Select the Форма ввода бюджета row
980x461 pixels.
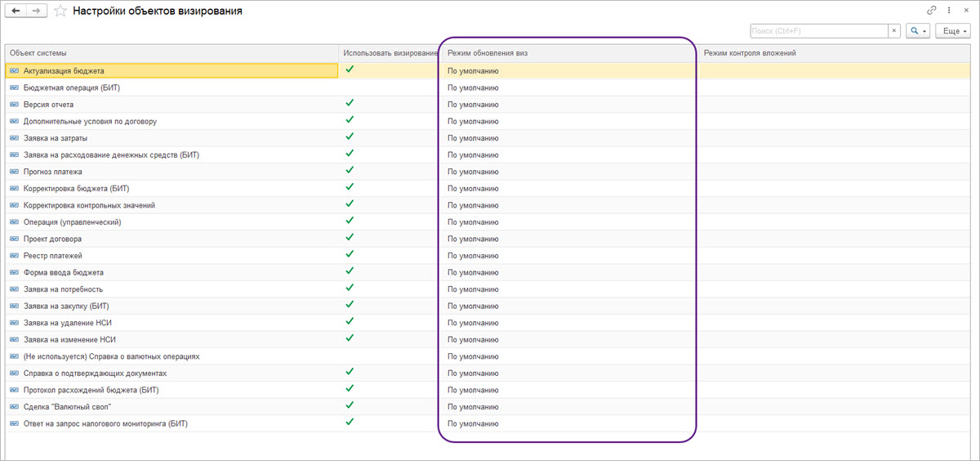pos(63,273)
